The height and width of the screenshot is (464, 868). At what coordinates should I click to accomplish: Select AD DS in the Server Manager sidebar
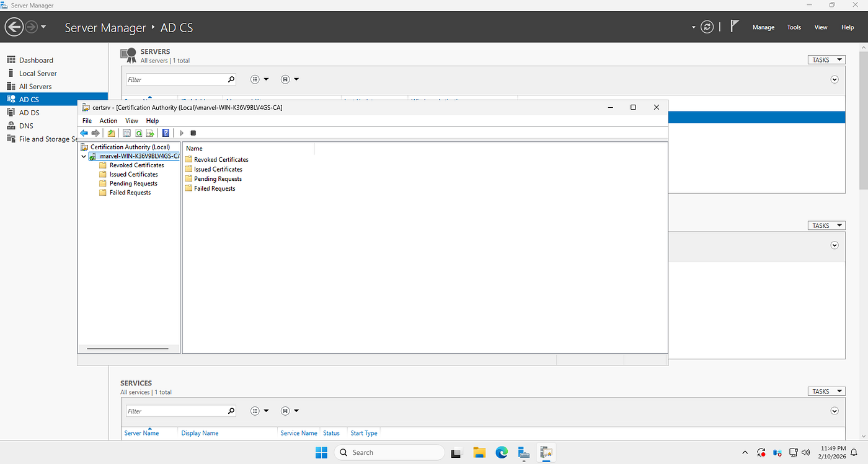point(29,113)
